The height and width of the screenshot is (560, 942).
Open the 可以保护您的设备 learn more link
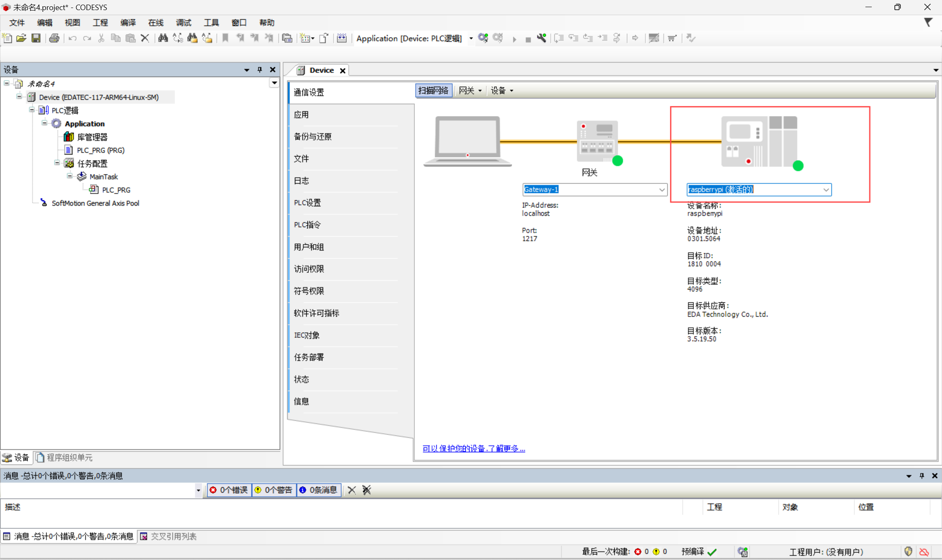click(474, 449)
